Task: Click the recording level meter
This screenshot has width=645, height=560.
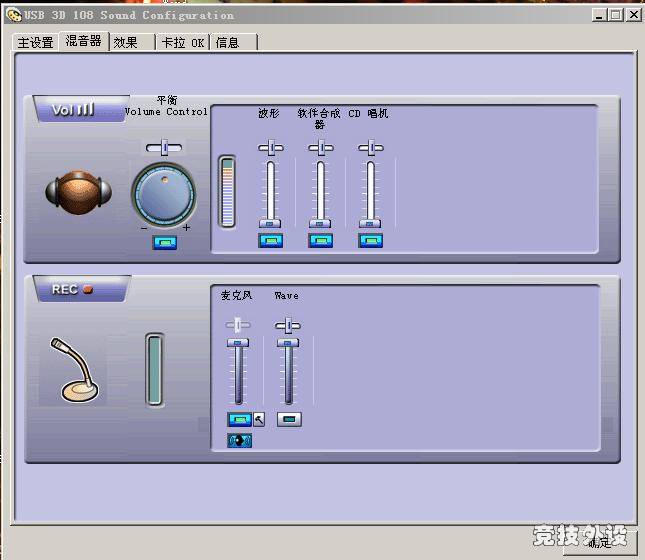Action: [154, 369]
